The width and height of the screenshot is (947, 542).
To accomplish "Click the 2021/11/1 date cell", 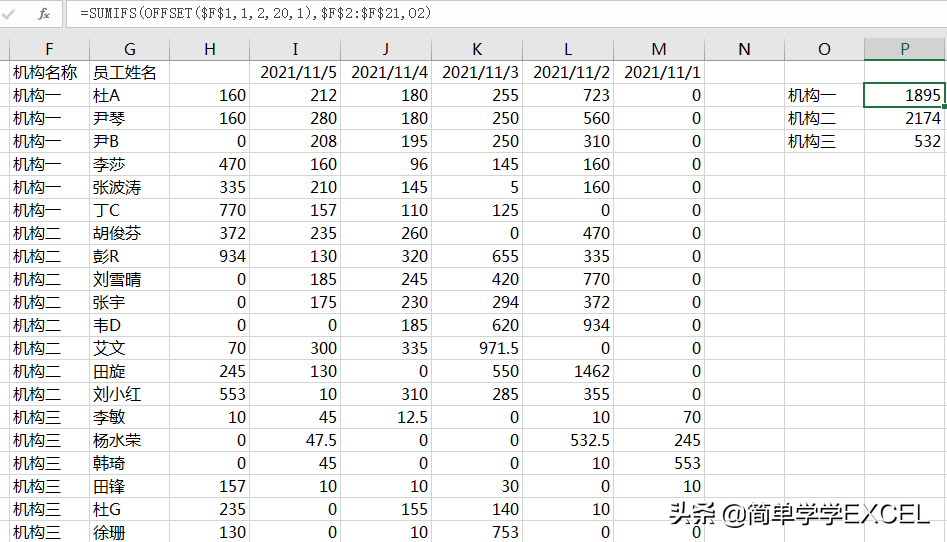I will pos(659,73).
